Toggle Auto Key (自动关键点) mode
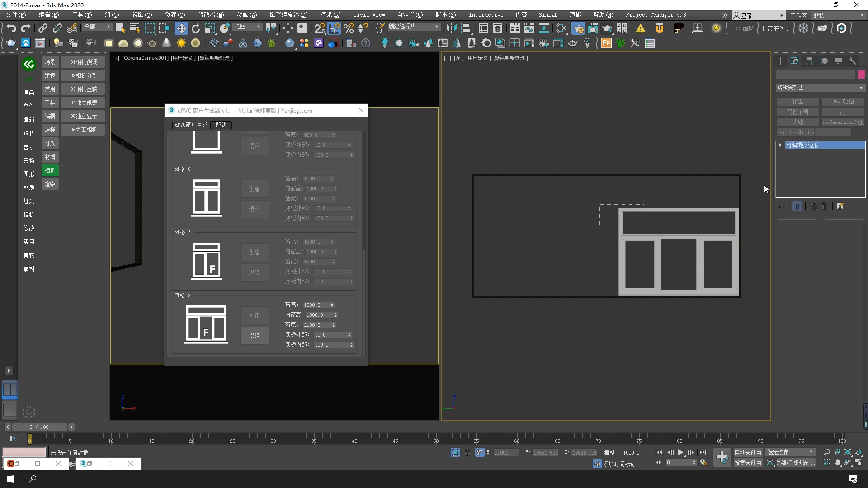 pyautogui.click(x=747, y=452)
